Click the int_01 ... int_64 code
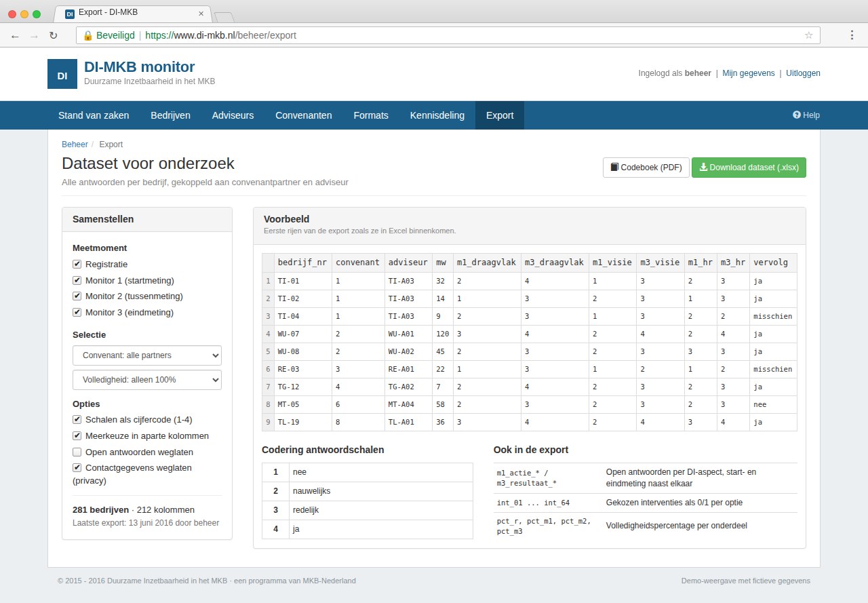868x603 pixels. coord(533,503)
